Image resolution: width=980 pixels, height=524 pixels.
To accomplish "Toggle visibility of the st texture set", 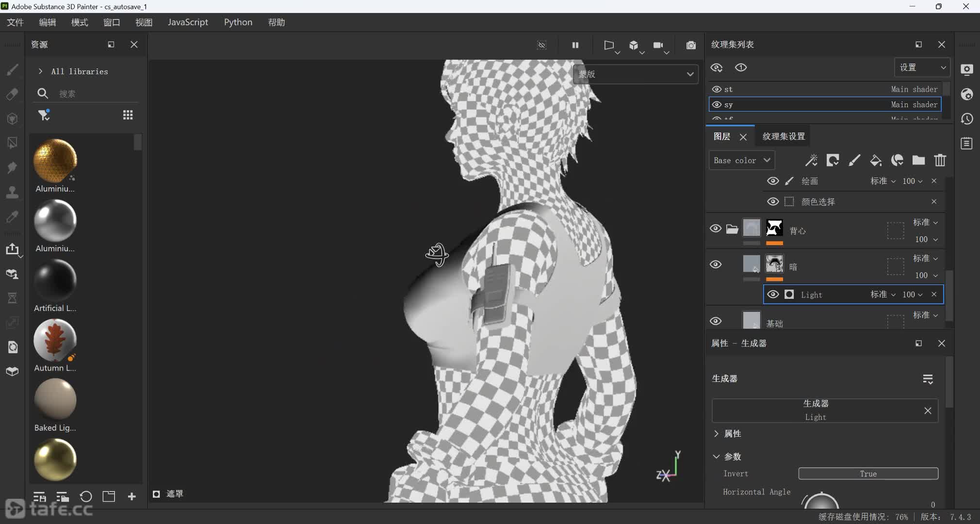I will pos(717,89).
